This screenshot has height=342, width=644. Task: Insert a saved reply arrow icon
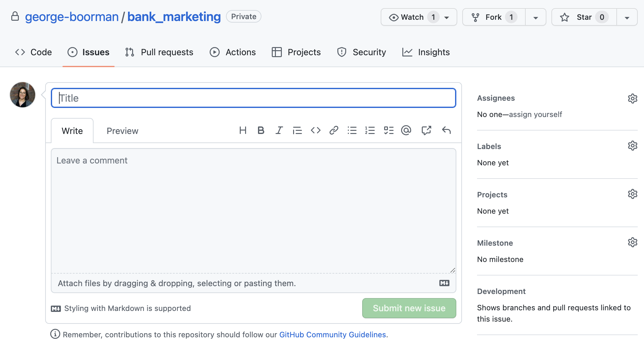pyautogui.click(x=446, y=130)
